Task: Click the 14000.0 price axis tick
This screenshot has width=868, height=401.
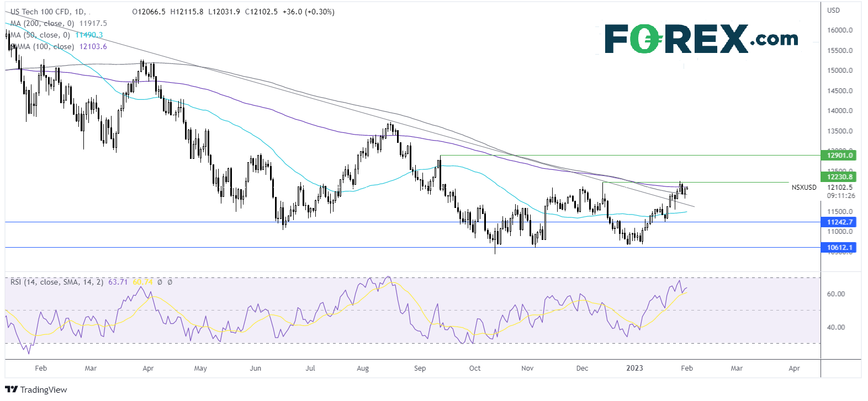Action: pyautogui.click(x=840, y=111)
